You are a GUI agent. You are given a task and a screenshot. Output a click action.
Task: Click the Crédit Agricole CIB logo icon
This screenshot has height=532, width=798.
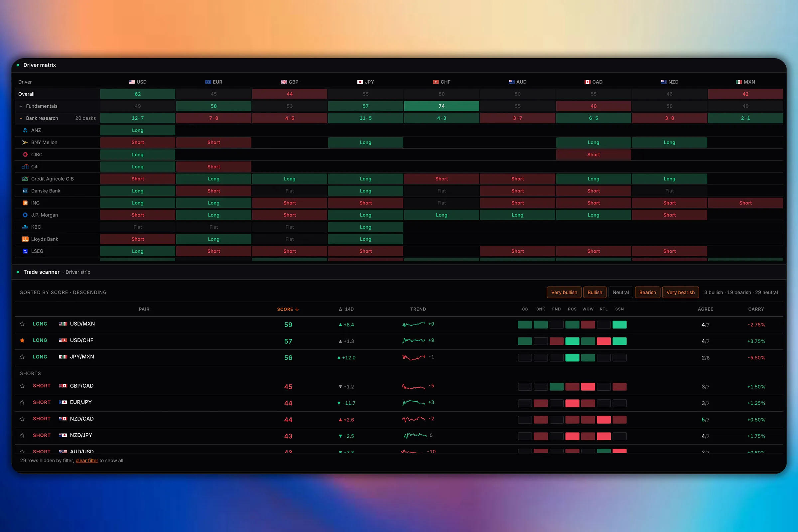(25, 179)
